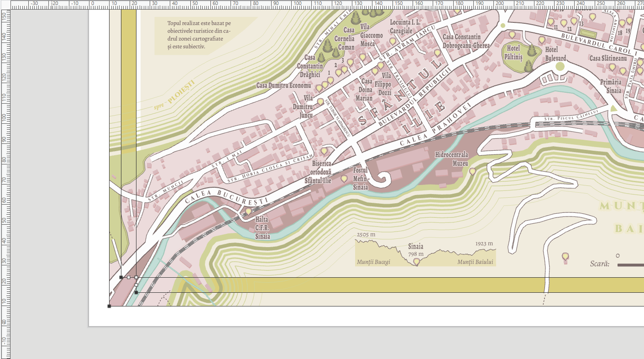Click a tree symbol in Hotel Păltiniș park
644x359 pixels.
tap(531, 50)
